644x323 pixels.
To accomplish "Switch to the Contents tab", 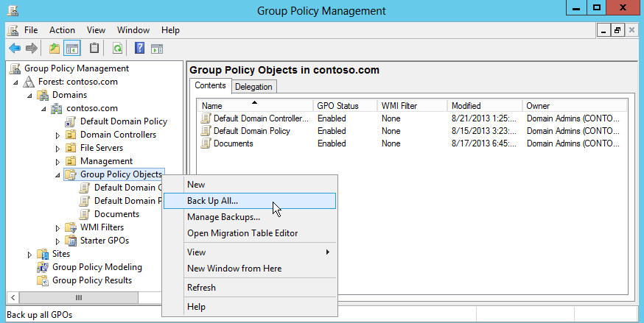I will pyautogui.click(x=210, y=85).
